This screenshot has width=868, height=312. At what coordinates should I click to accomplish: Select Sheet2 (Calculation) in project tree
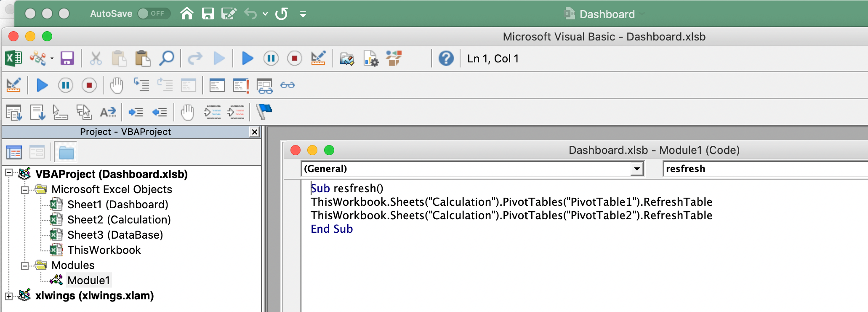[x=119, y=220]
